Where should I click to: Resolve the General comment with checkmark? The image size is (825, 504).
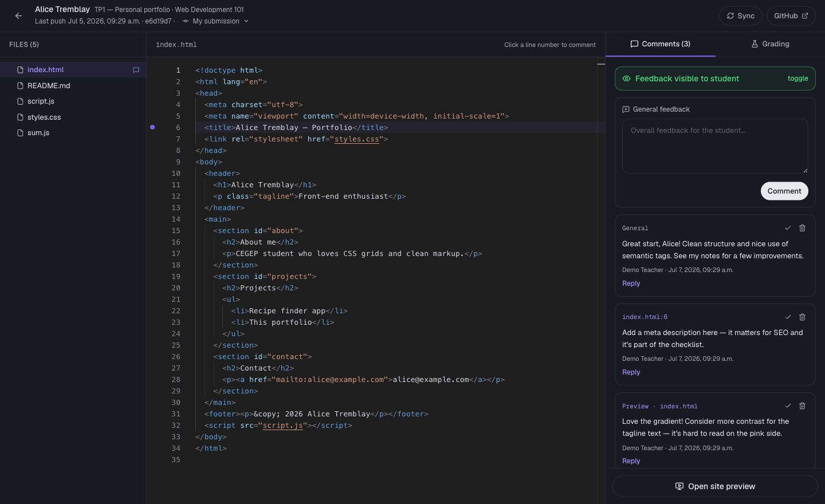pos(788,228)
